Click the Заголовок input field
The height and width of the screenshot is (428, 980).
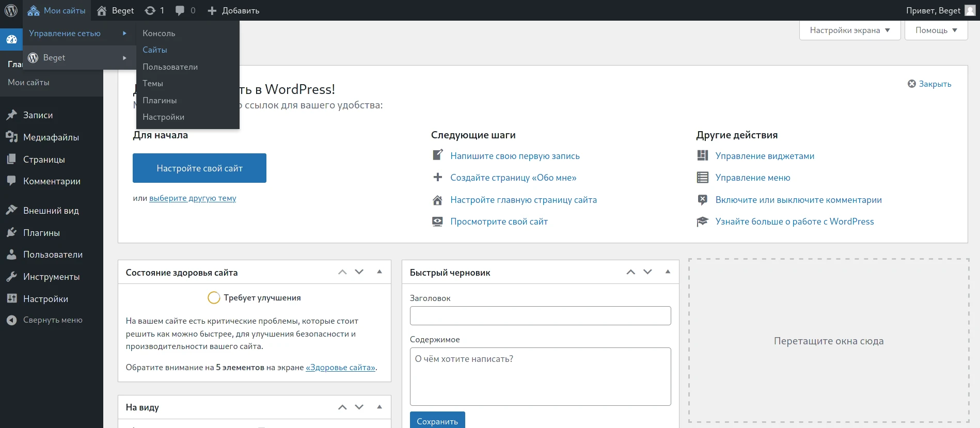[540, 316]
